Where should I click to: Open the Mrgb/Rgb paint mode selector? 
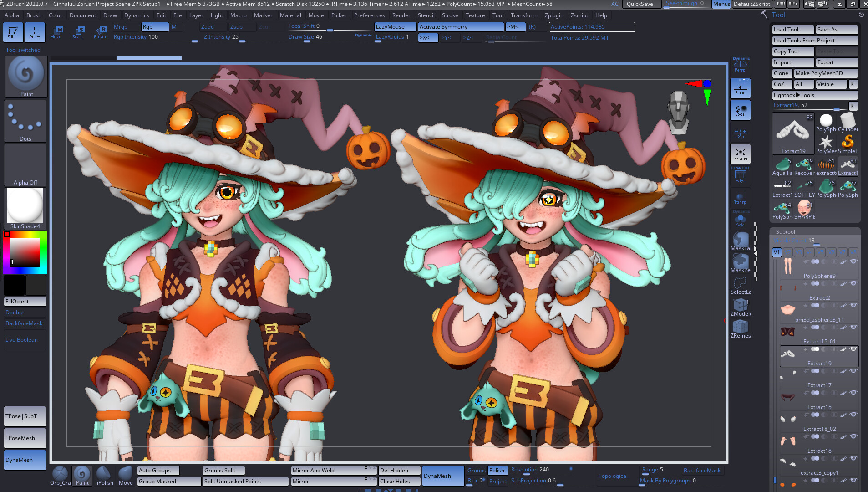point(155,26)
